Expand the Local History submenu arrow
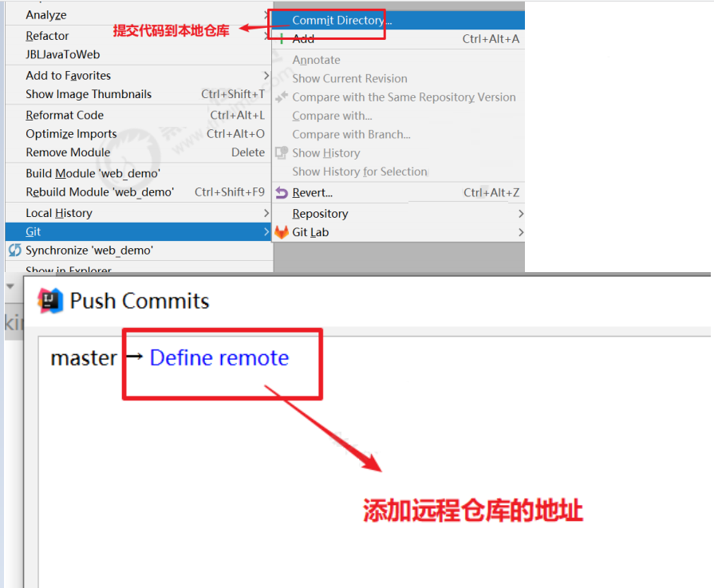 tap(266, 213)
